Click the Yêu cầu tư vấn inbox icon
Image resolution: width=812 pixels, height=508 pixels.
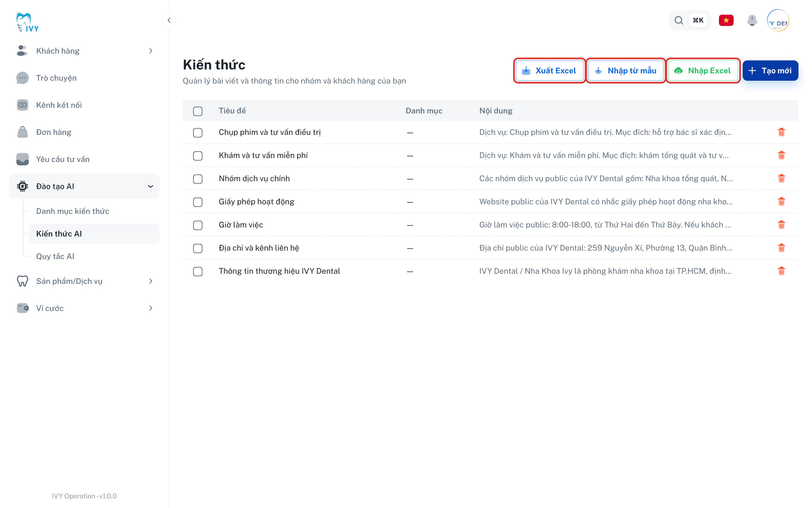click(x=22, y=159)
